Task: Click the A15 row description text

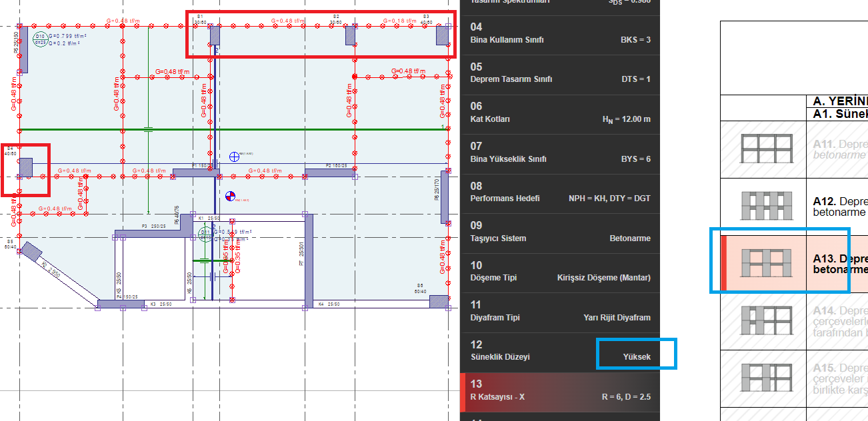Action: coord(841,378)
